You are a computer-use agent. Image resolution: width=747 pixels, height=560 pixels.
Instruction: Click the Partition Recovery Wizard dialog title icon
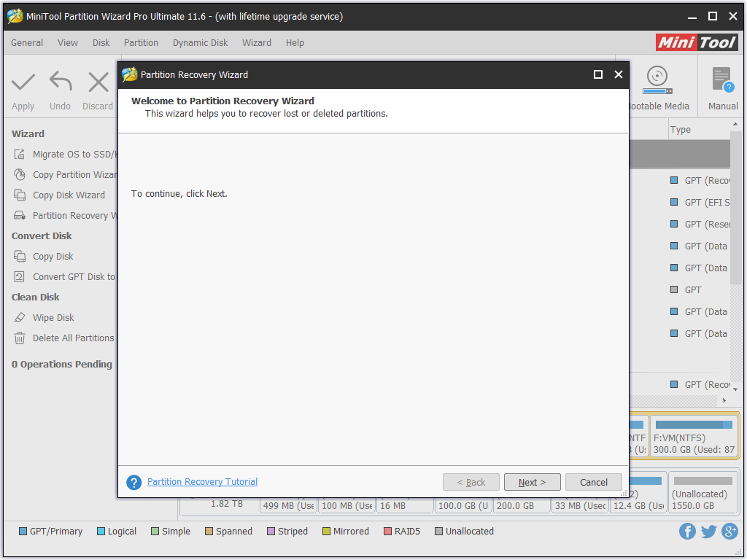(129, 75)
